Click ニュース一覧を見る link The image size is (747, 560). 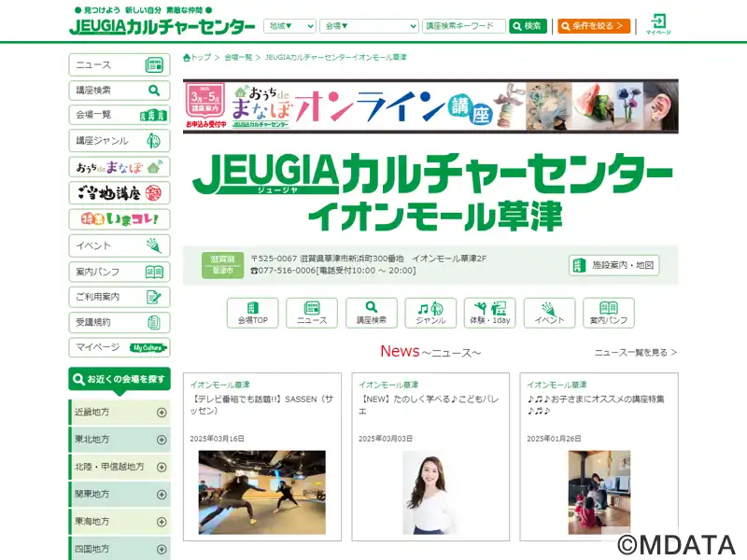pos(636,353)
